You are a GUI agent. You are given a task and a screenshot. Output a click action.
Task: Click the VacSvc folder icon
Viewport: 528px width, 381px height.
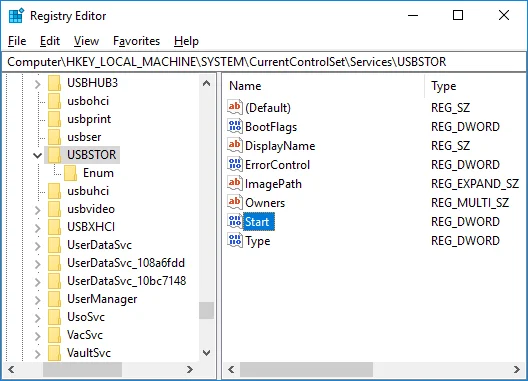(x=54, y=335)
